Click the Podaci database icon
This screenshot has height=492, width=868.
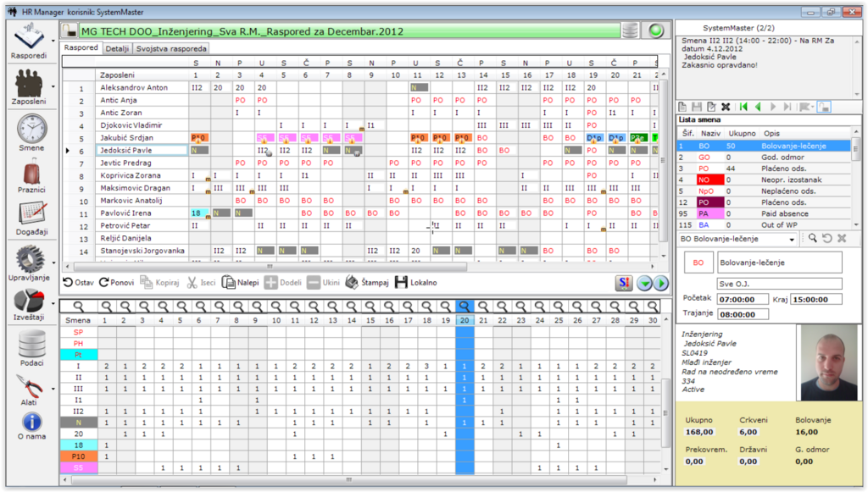pyautogui.click(x=31, y=346)
